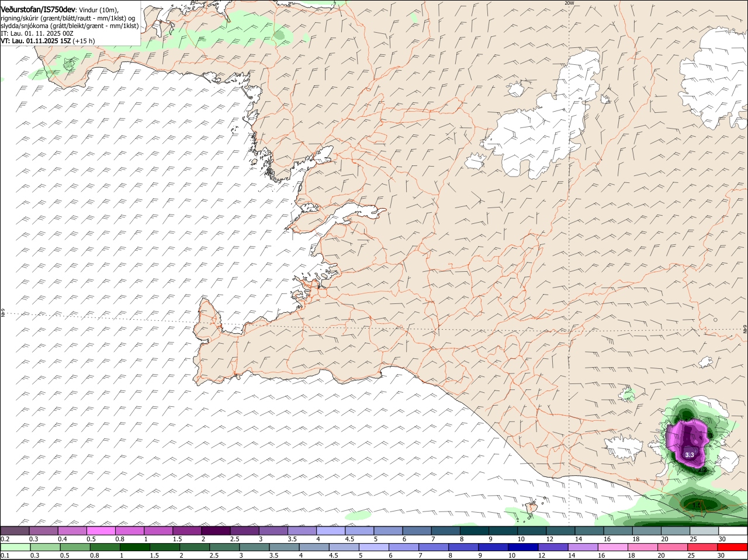This screenshot has width=748, height=560.
Task: Select the dark blue 10 swatch in rain scale
Action: pos(524,547)
